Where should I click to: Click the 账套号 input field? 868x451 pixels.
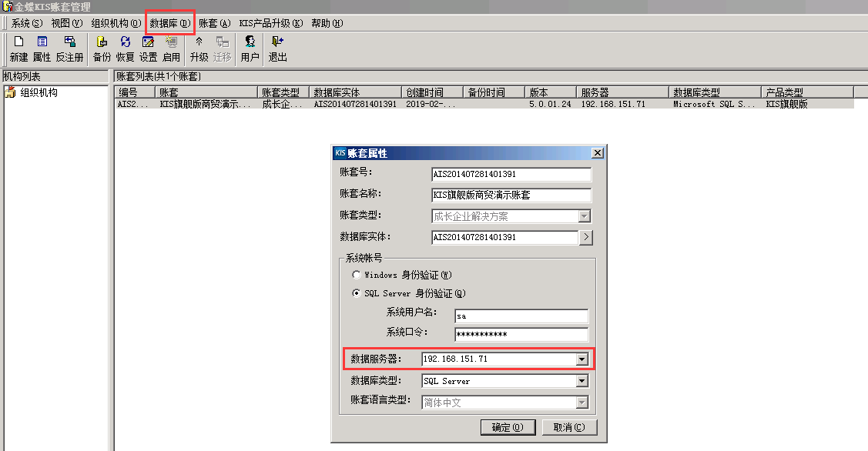click(511, 174)
